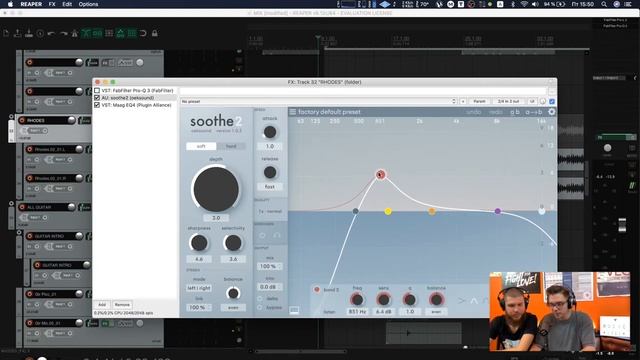Image resolution: width=640 pixels, height=360 pixels.
Task: Click the attack knob
Action: (270, 132)
